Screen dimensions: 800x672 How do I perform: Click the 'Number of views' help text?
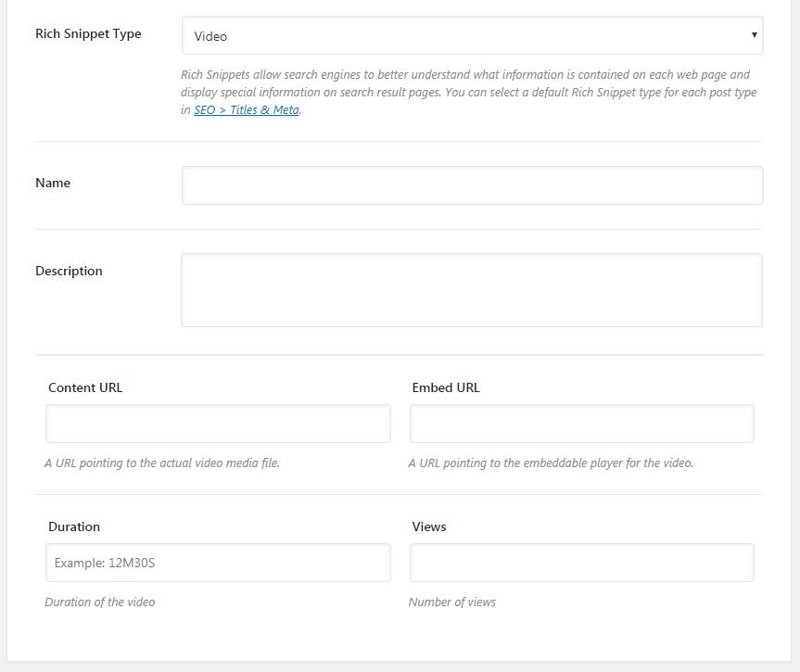(x=452, y=602)
